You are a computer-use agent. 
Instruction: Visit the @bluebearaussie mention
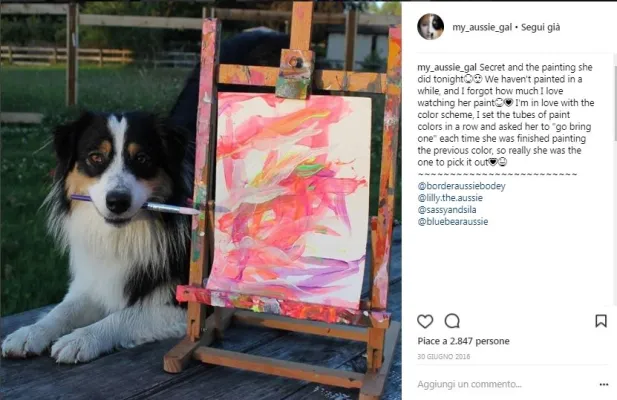point(453,221)
